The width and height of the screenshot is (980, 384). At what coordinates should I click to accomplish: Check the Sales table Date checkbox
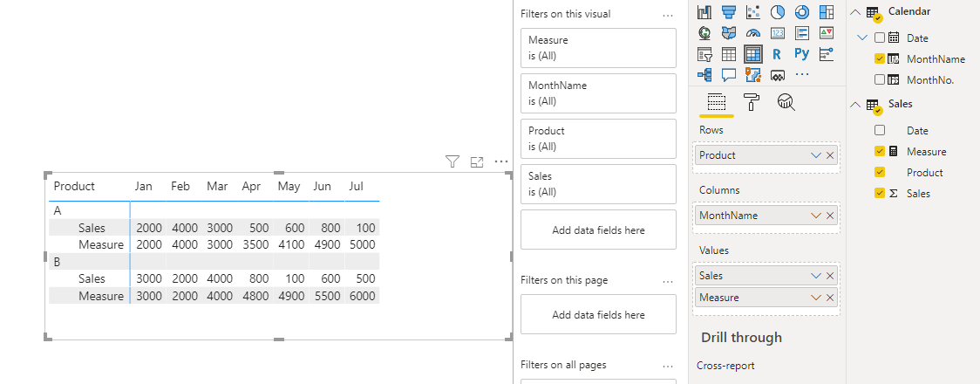point(880,130)
